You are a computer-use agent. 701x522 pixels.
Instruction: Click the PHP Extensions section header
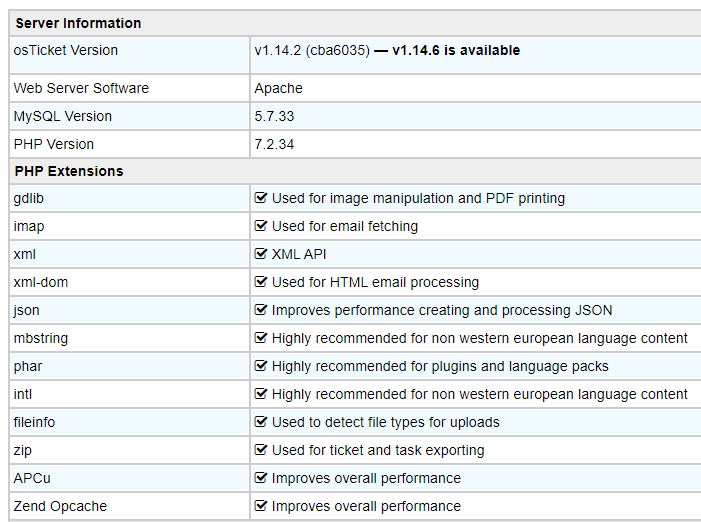click(x=69, y=171)
